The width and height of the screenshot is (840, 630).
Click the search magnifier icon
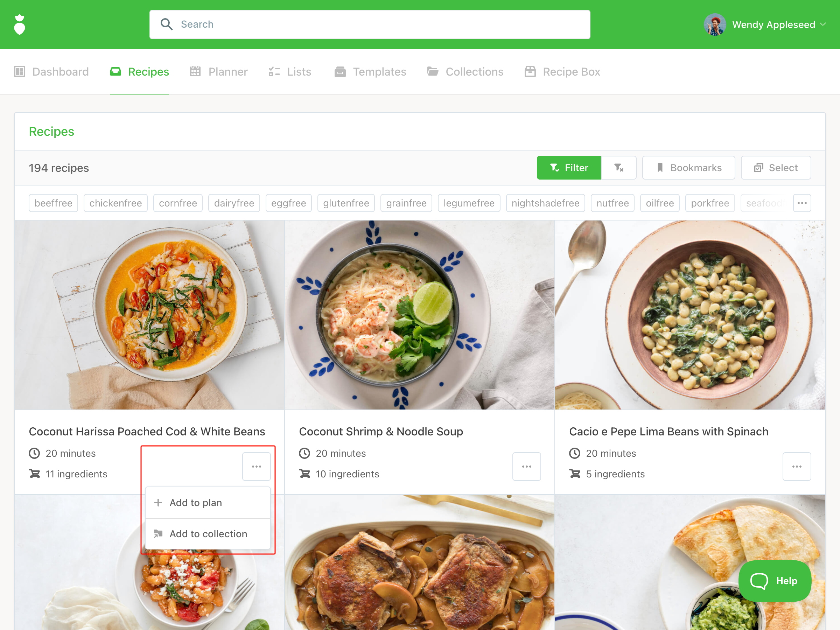pyautogui.click(x=166, y=24)
